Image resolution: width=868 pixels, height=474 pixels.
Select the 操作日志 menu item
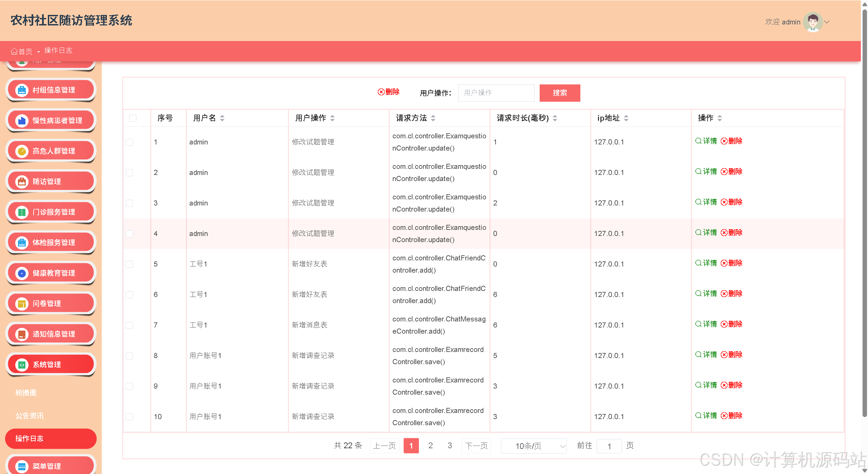coord(51,439)
